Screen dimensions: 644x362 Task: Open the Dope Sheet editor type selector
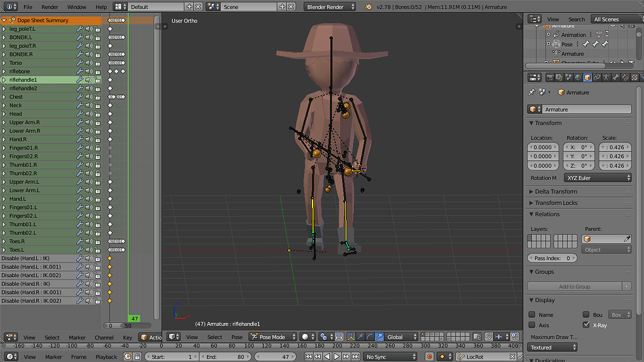point(11,337)
